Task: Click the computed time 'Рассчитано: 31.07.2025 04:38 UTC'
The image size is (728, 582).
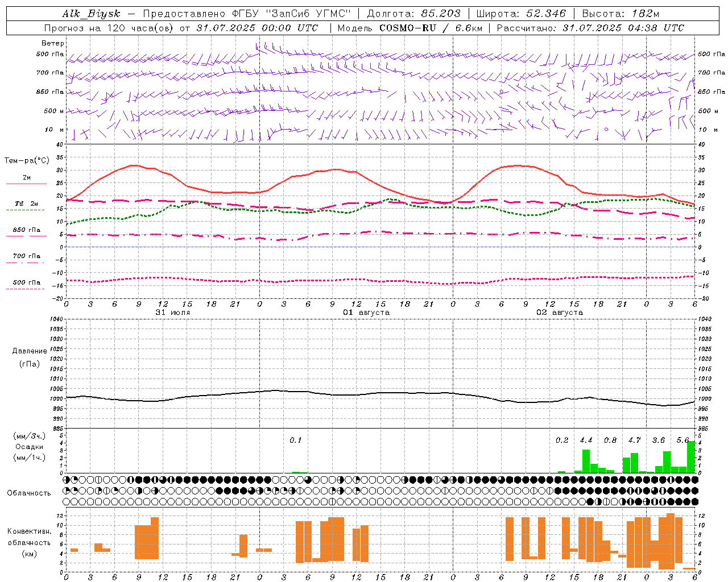Action: tap(590, 28)
